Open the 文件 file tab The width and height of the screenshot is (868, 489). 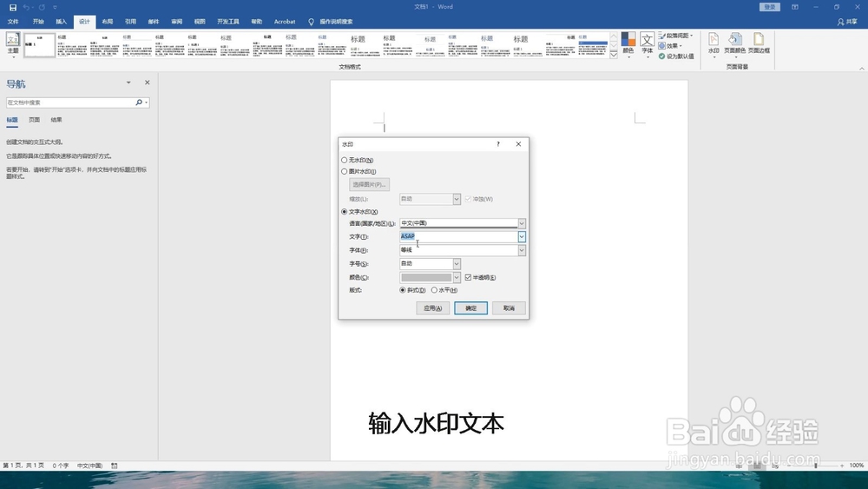[x=13, y=22]
